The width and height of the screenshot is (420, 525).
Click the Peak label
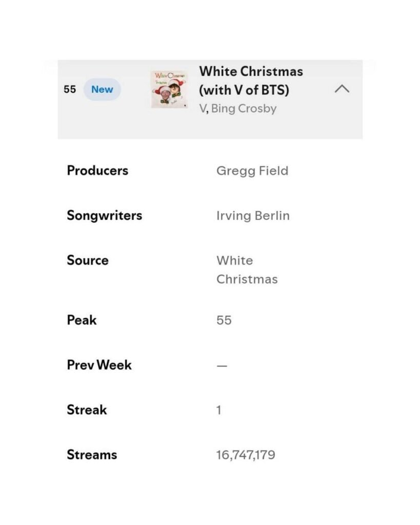[82, 320]
